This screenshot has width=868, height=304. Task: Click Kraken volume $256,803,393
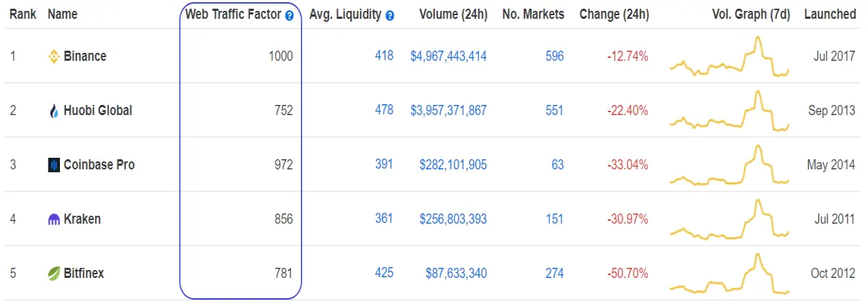click(x=454, y=219)
